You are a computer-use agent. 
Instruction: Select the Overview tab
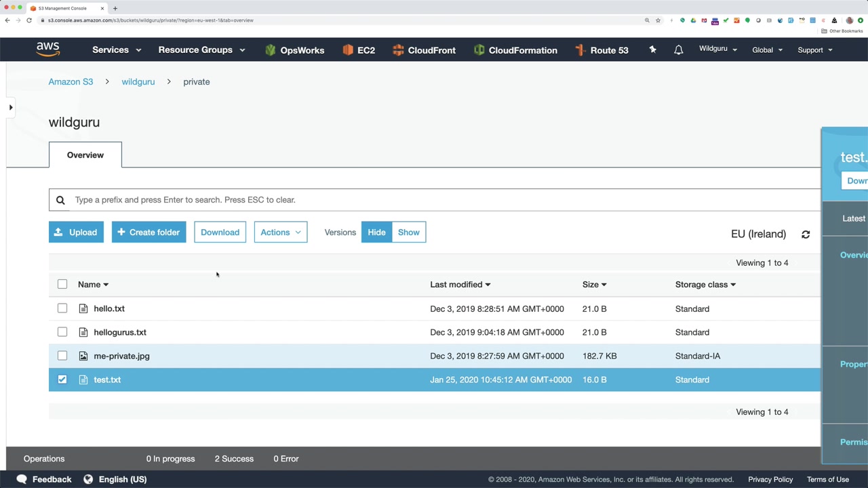pos(85,155)
